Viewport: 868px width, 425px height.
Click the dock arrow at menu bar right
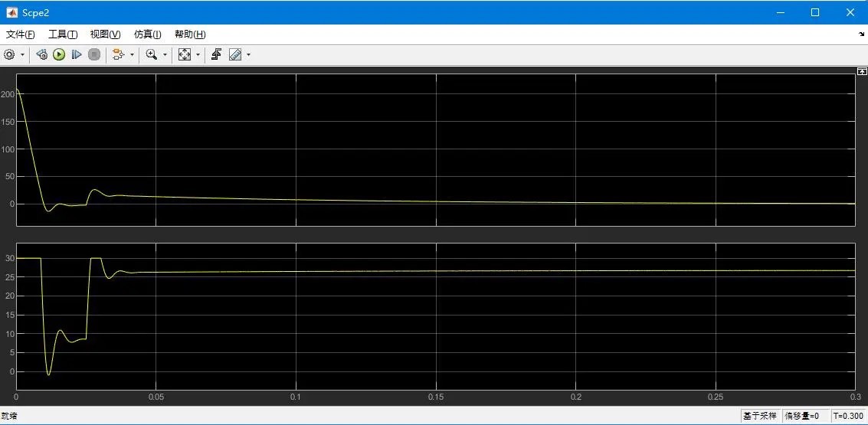click(x=861, y=34)
